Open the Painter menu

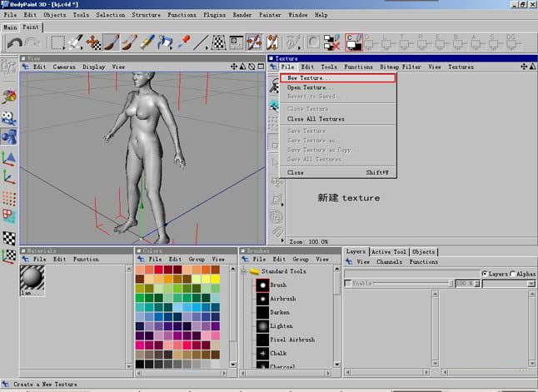(270, 15)
